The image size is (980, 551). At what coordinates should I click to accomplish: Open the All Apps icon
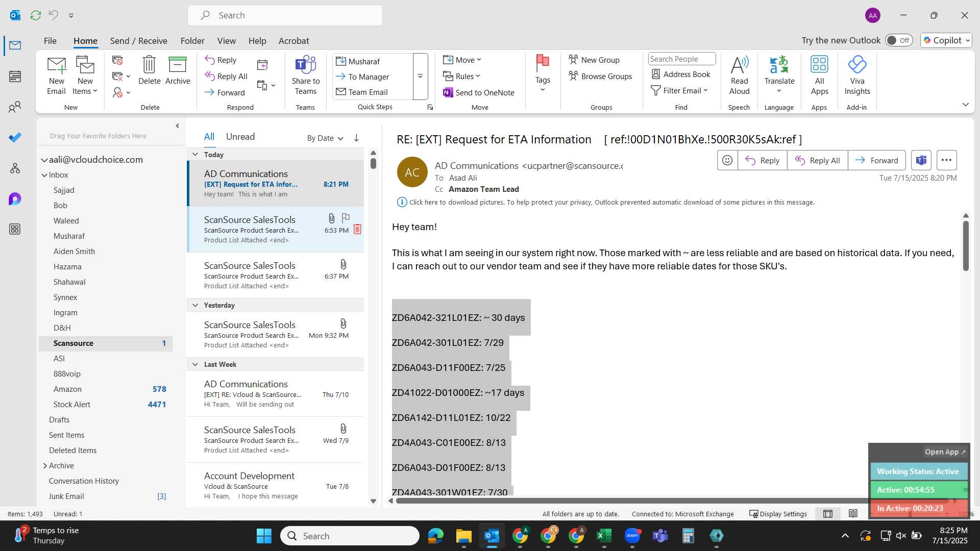[x=819, y=76]
